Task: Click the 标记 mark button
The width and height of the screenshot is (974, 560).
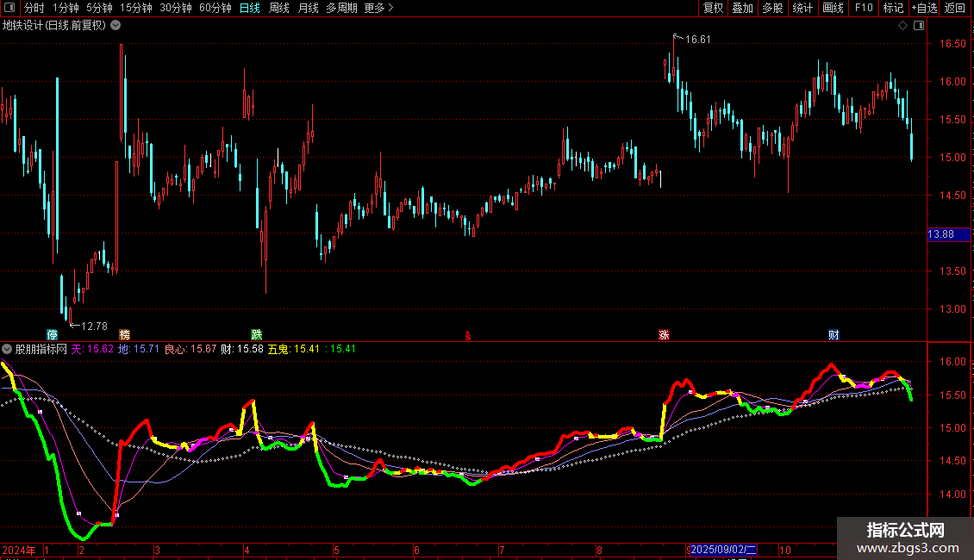Action: pos(893,8)
